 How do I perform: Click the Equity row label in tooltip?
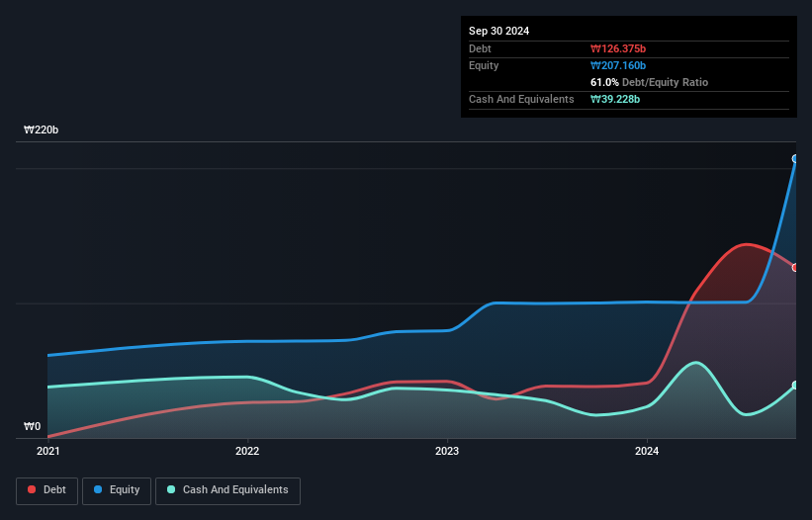coord(484,65)
